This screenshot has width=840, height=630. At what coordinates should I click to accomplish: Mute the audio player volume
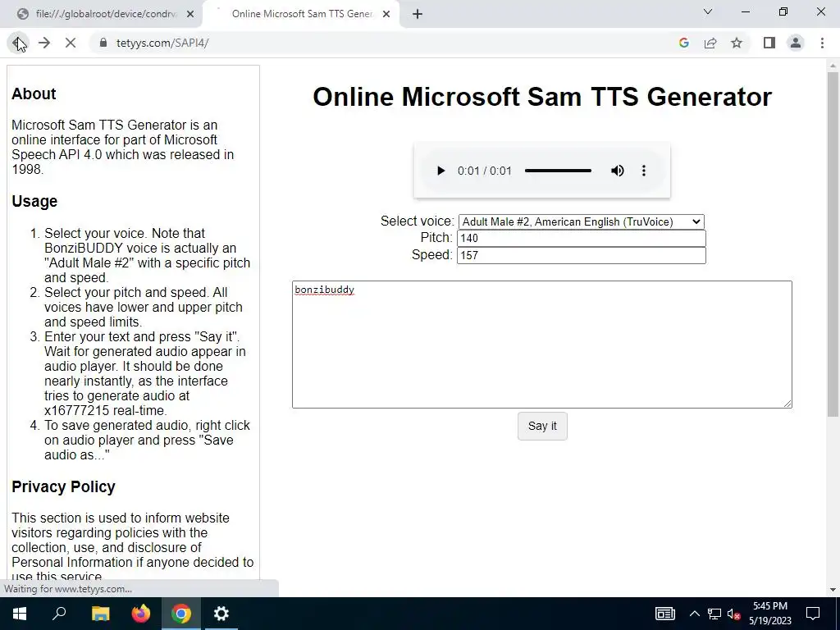tap(617, 171)
